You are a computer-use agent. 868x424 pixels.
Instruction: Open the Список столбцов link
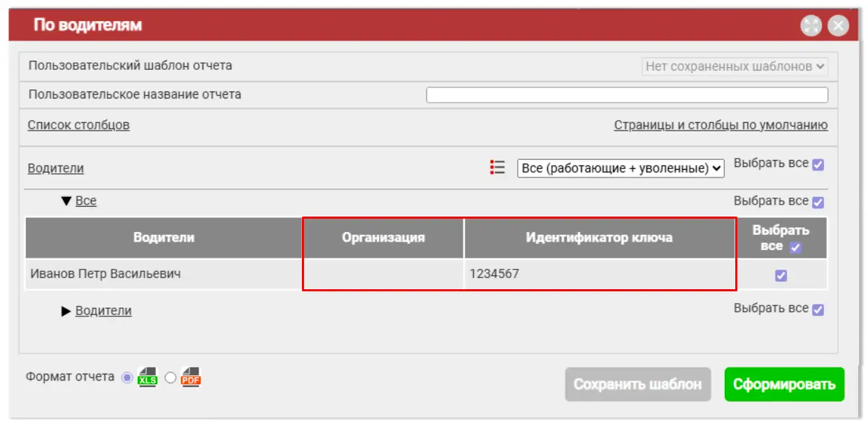click(78, 125)
